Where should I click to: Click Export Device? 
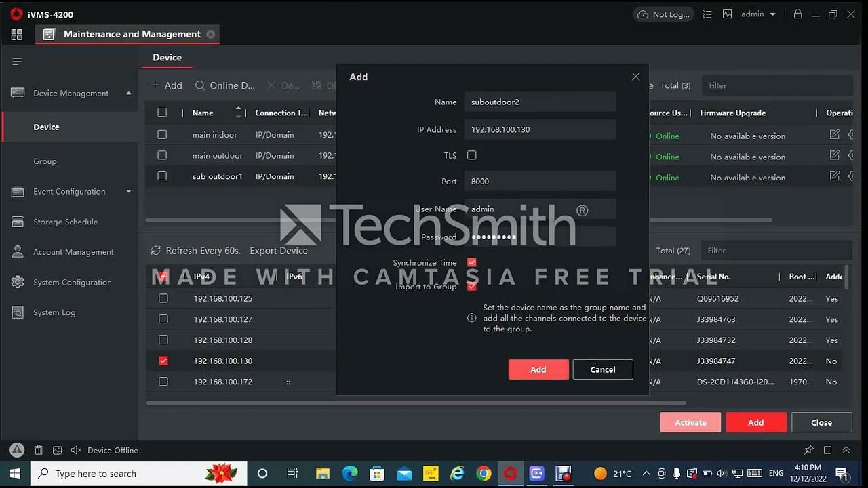point(279,251)
